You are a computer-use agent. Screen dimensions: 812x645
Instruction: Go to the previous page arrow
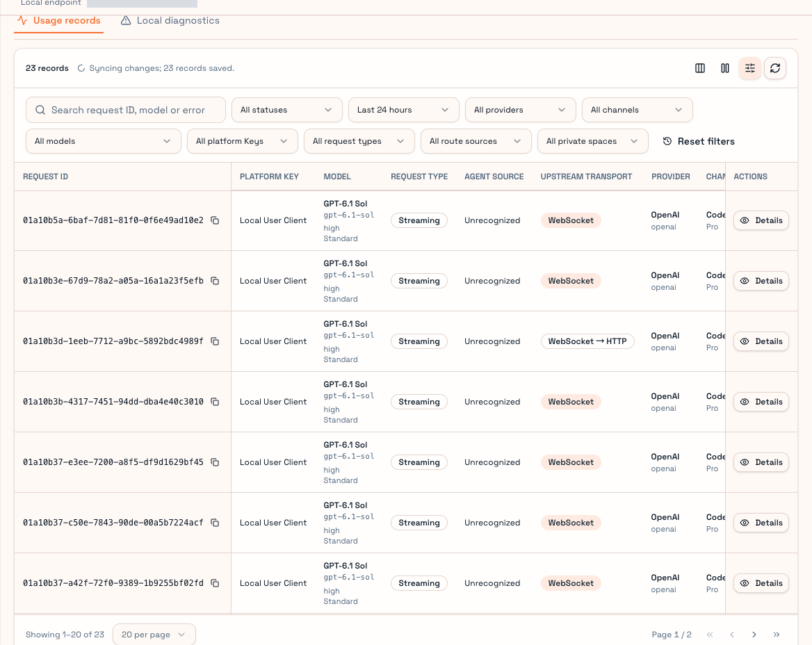pyautogui.click(x=732, y=635)
